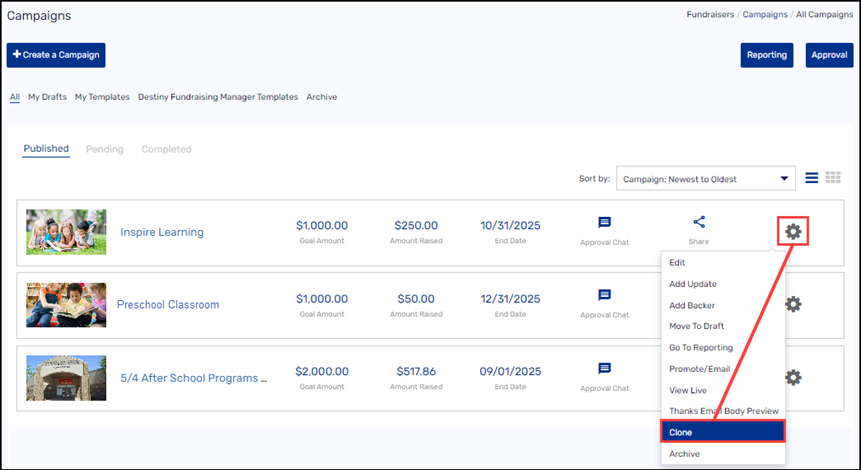
Task: Open gear settings for Inspire Learning campaign
Action: [x=793, y=232]
